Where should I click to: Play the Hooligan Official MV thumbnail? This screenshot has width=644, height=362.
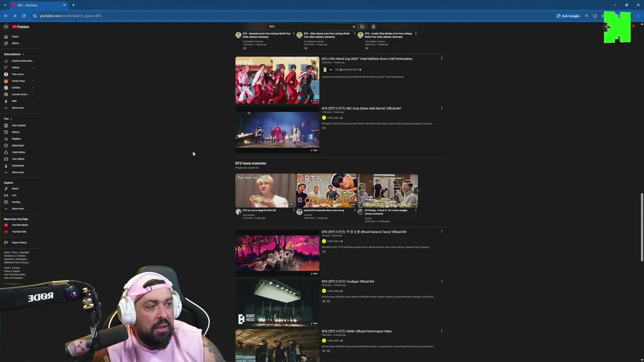277,303
